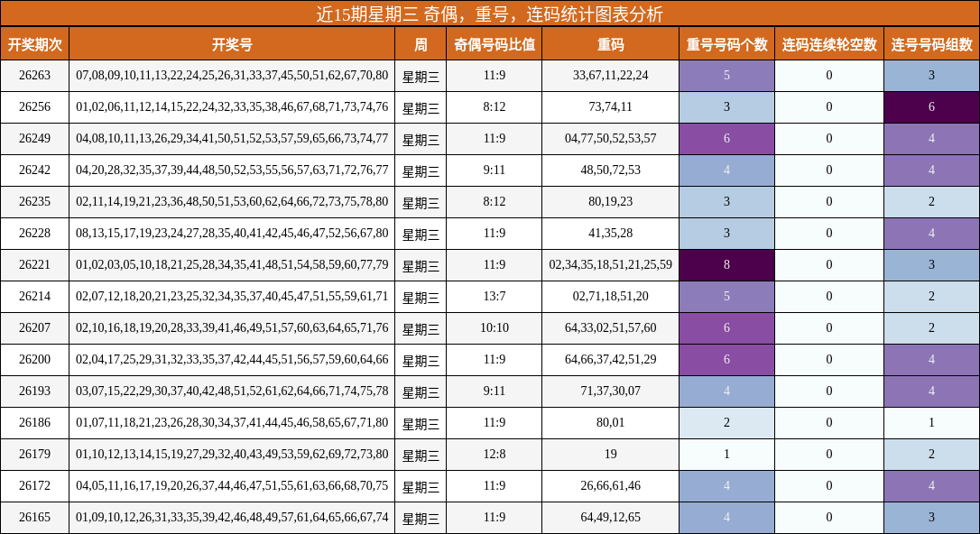This screenshot has height=534, width=980.
Task: Click repeat numbers cell 02,34,35,18,51,21,25,59
Action: coord(611,265)
